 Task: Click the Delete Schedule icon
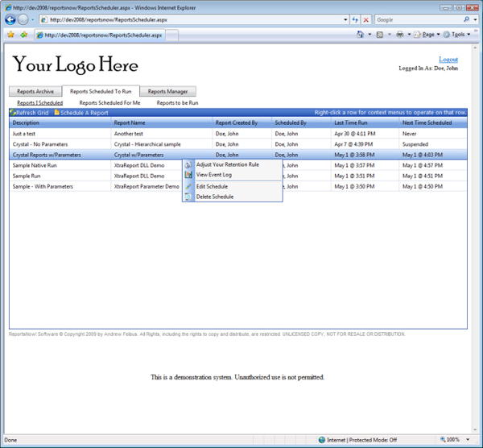[188, 197]
